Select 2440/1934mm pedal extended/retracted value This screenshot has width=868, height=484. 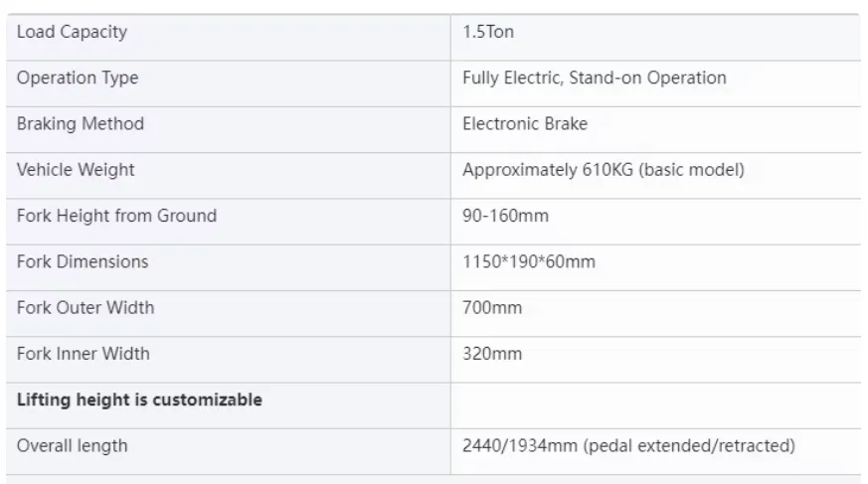(628, 446)
